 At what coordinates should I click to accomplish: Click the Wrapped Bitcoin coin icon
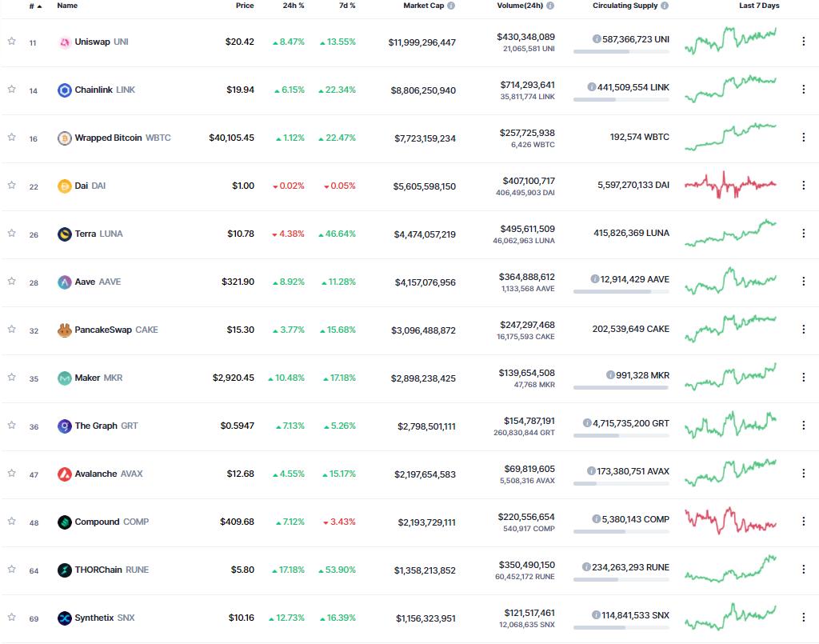coord(65,138)
